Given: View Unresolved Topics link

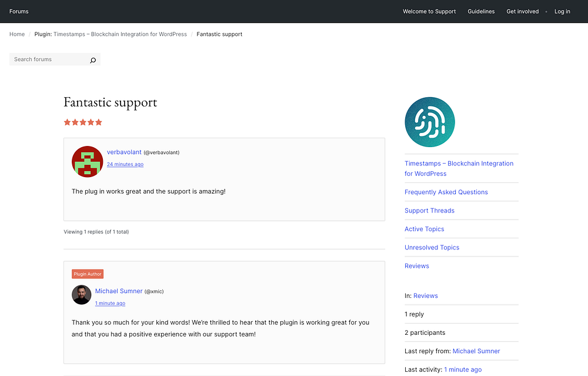Looking at the screenshot, I should pyautogui.click(x=432, y=247).
